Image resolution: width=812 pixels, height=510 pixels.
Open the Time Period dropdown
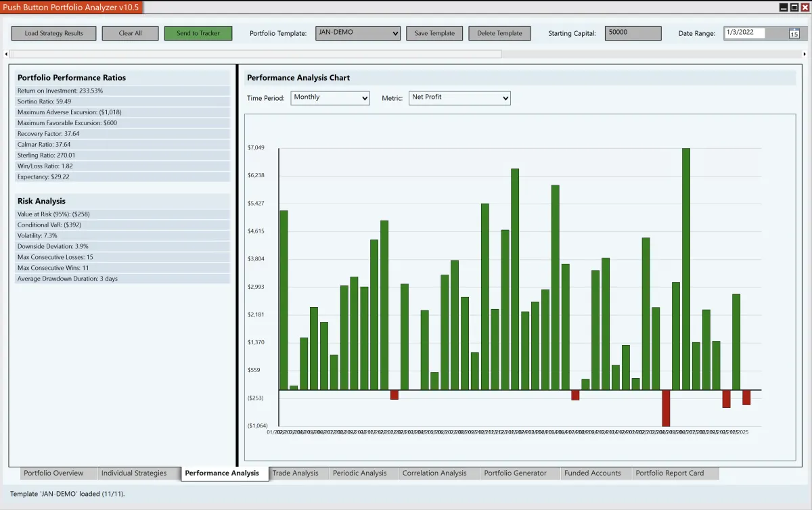coord(330,98)
